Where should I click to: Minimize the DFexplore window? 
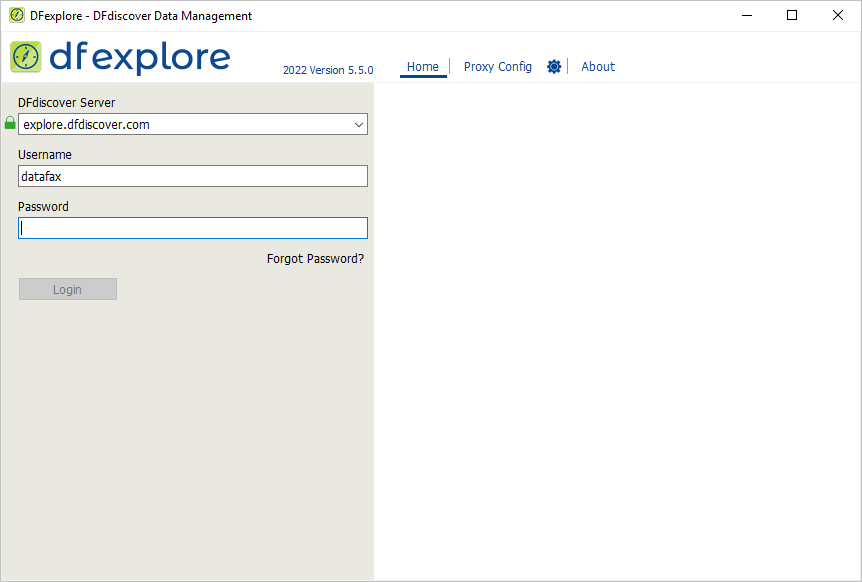(747, 15)
